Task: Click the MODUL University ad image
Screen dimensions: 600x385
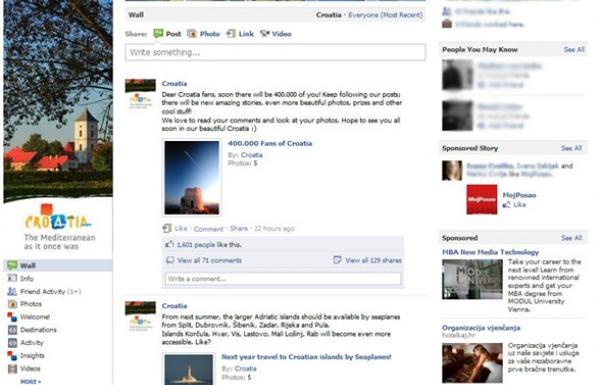Action: [x=472, y=279]
